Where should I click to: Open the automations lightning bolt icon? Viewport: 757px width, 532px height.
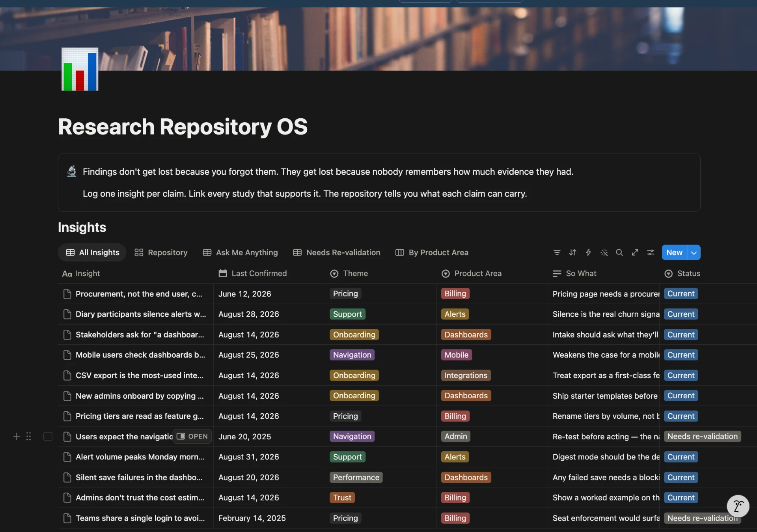588,252
